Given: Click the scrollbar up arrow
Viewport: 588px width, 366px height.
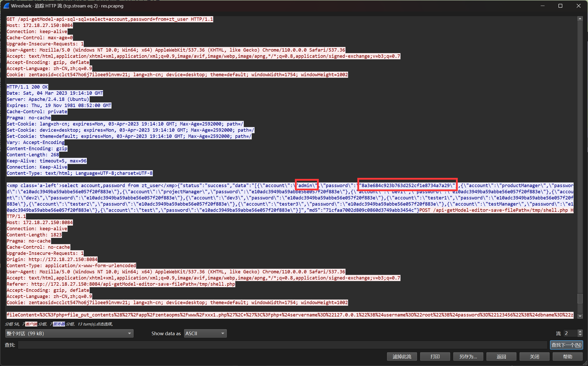Looking at the screenshot, I should [580, 19].
